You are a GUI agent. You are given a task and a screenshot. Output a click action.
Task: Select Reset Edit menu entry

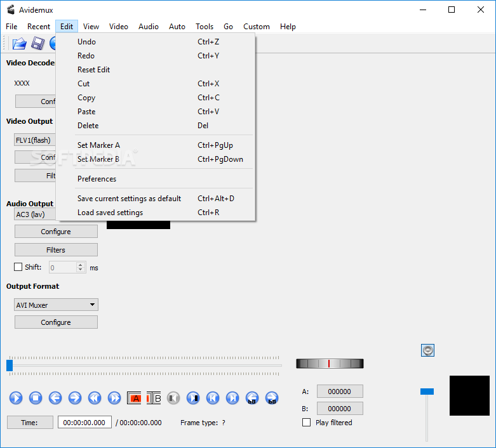pos(156,70)
